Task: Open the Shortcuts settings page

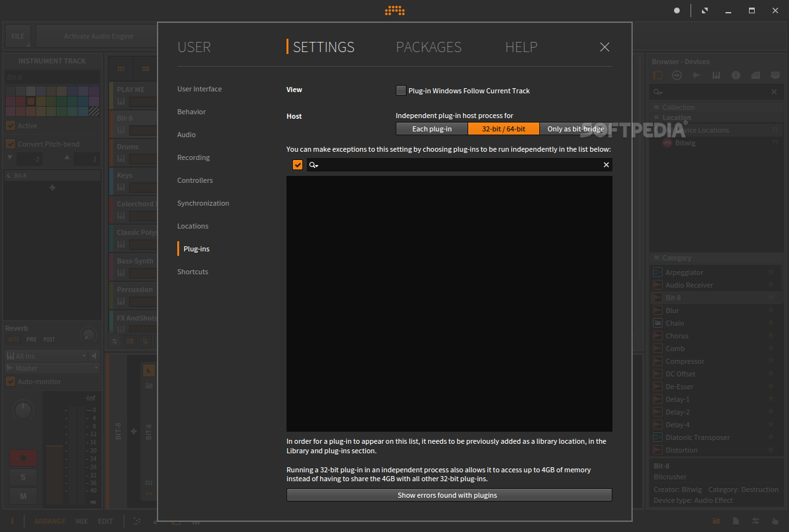Action: coord(192,272)
